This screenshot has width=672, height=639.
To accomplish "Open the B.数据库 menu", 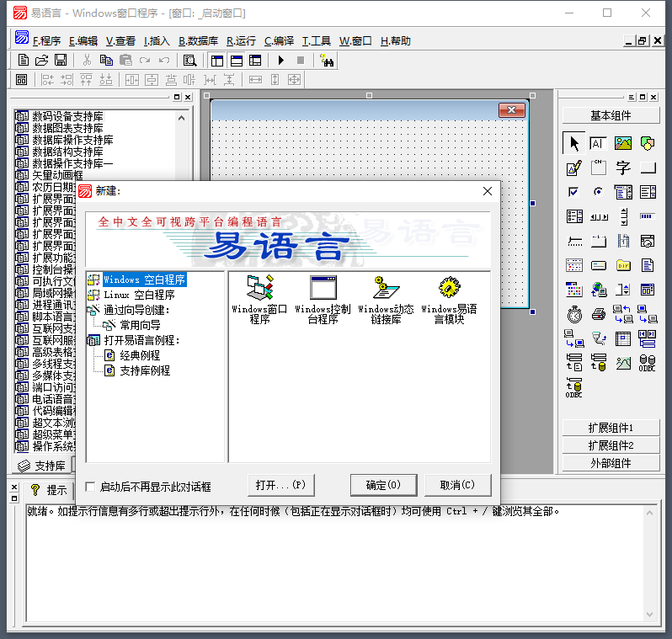I will pos(198,41).
